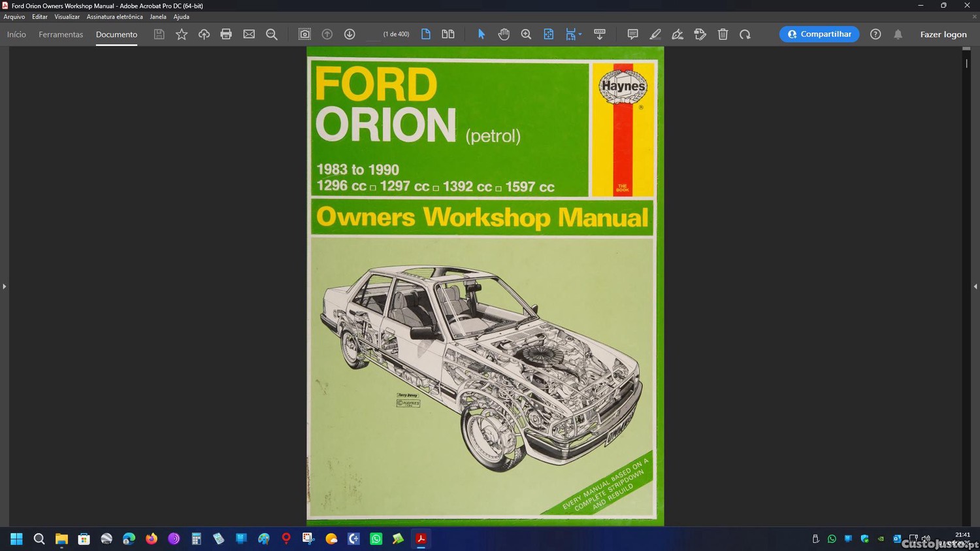Open the Windows Start menu
This screenshot has width=980, height=551.
tap(16, 539)
